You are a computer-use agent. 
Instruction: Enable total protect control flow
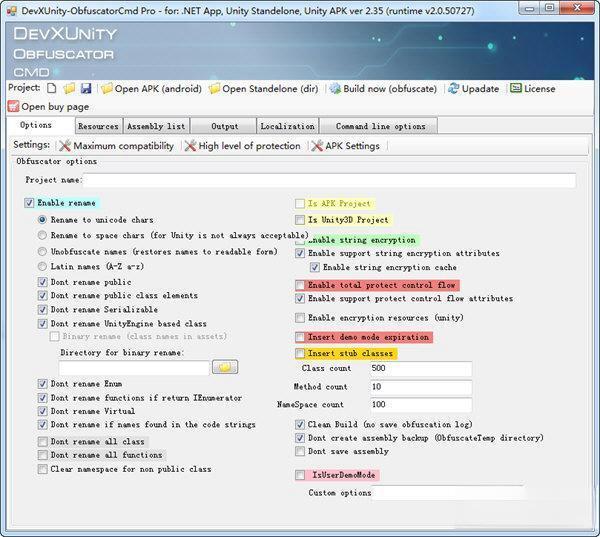click(x=300, y=285)
